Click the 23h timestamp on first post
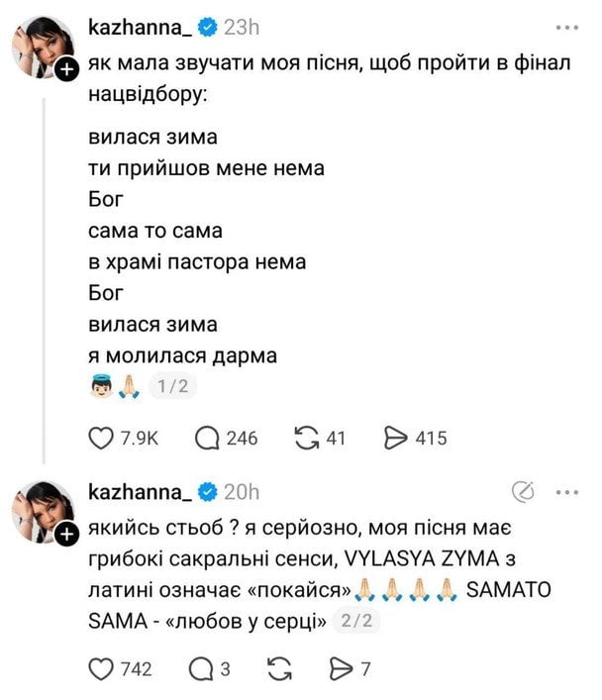The height and width of the screenshot is (700, 602). [x=245, y=28]
